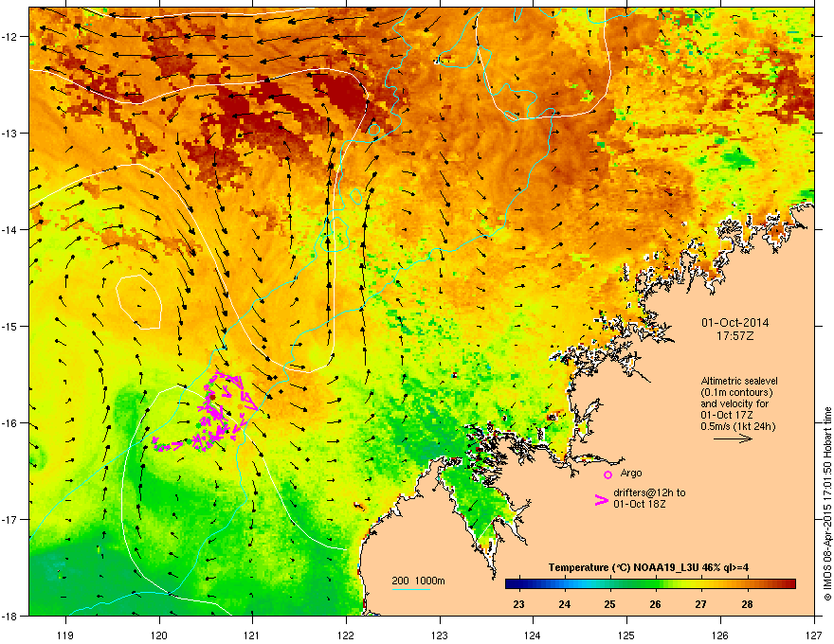The height and width of the screenshot is (644, 834).
Task: Click the '0.5m/s (1kt 24h)' legend text
Action: 737,426
